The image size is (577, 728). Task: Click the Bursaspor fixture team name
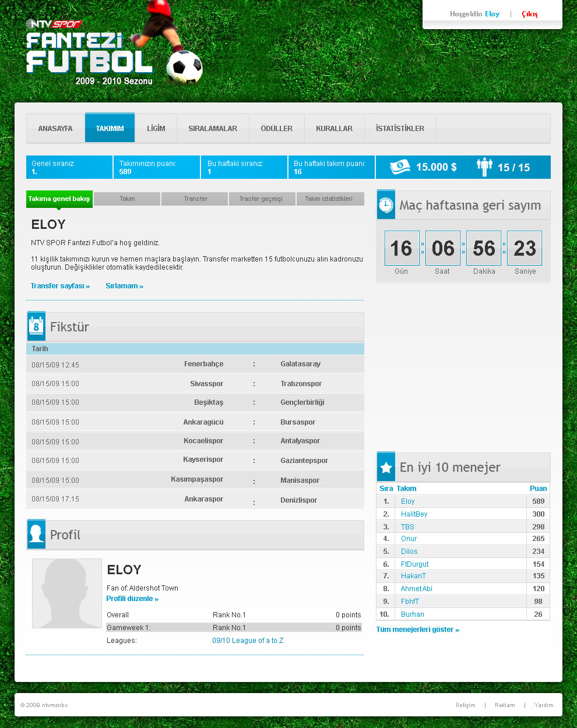click(x=298, y=422)
